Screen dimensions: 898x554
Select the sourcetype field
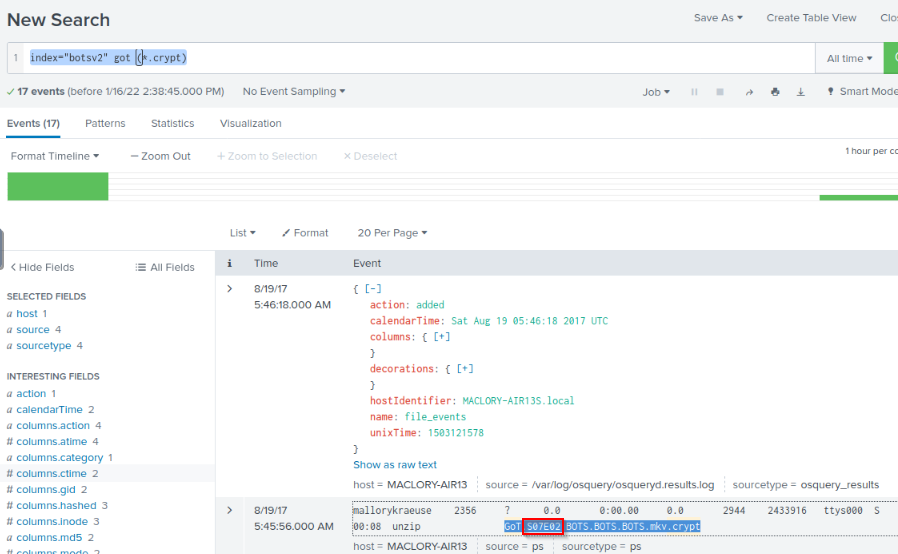coord(44,345)
